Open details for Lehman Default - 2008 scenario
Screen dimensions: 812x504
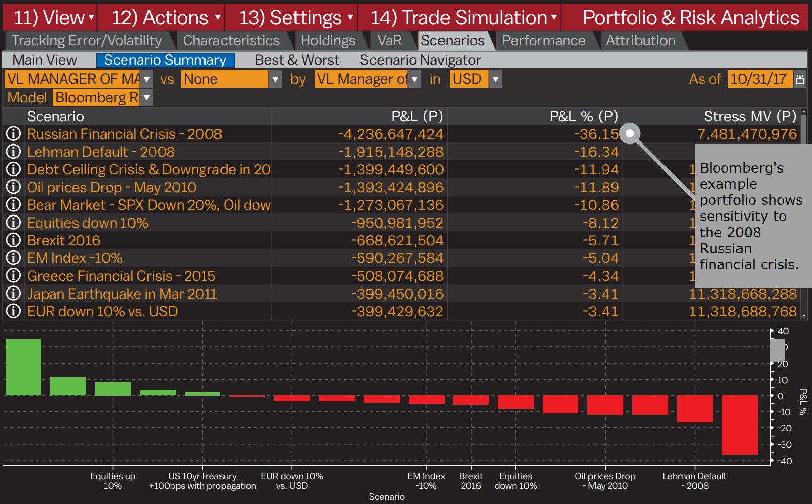click(x=13, y=152)
